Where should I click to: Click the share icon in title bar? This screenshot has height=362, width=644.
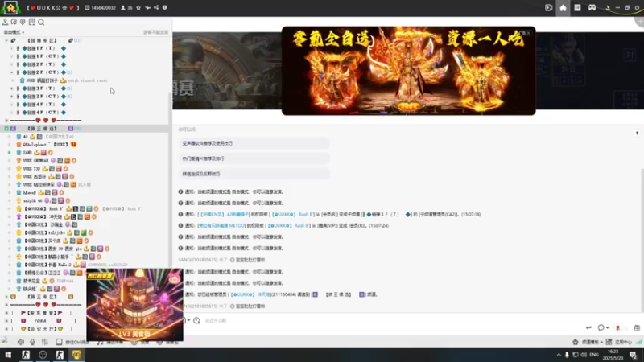tap(156, 8)
